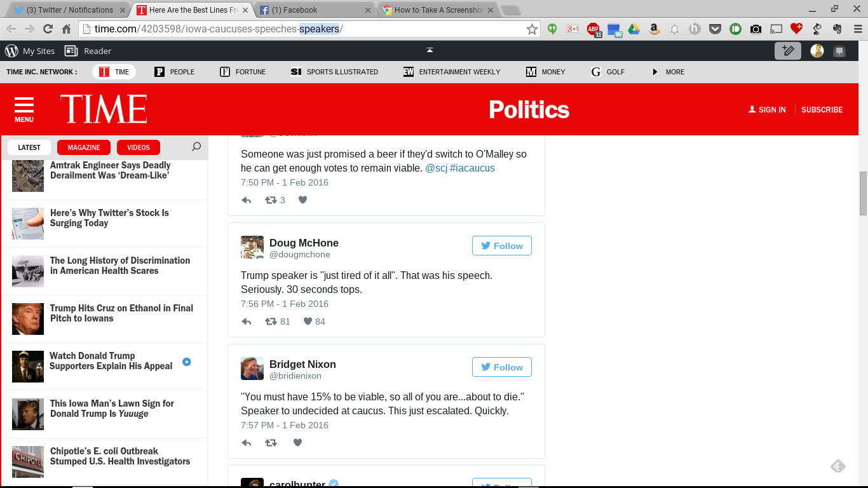The width and height of the screenshot is (868, 488).
Task: Open the Hangouts extension
Action: pos(552,29)
